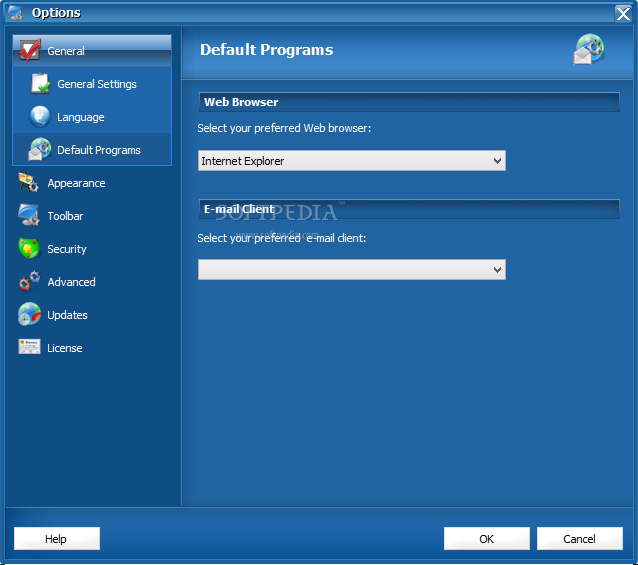Click the Advanced gears icon
Image resolution: width=638 pixels, height=565 pixels.
point(29,281)
